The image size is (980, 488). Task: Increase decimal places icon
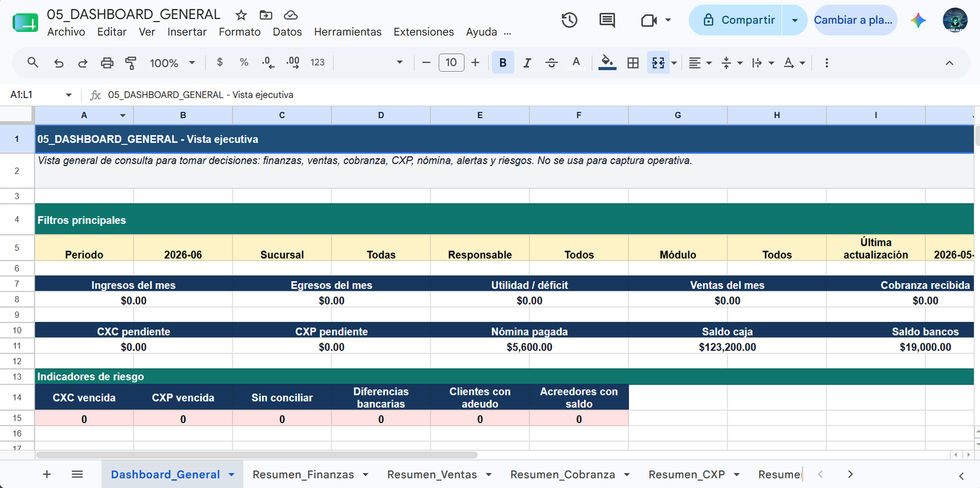tap(293, 63)
